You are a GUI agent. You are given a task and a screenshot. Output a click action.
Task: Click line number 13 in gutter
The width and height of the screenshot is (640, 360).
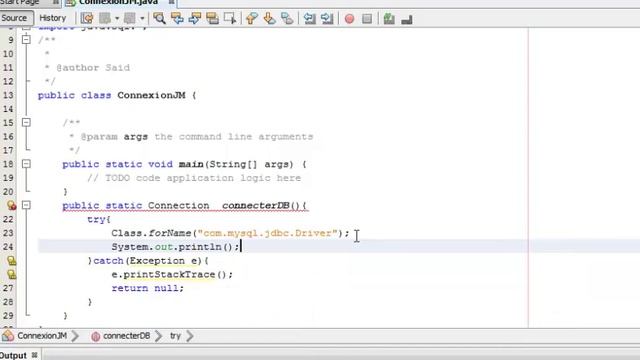tap(8, 95)
